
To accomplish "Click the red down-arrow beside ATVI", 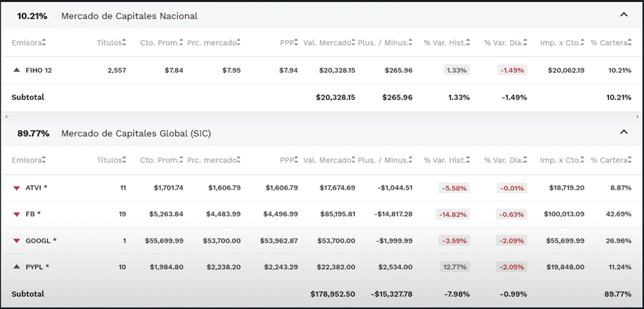I will (x=17, y=188).
